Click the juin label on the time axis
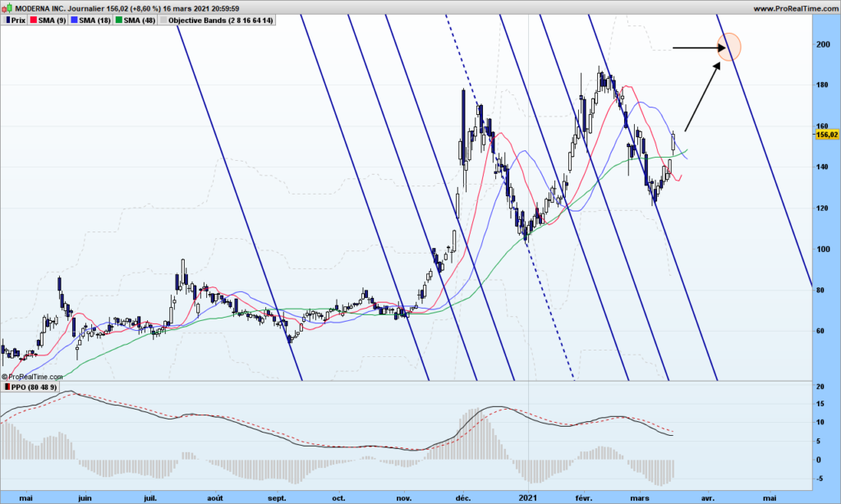Viewport: 841px width, 504px height. [x=85, y=498]
